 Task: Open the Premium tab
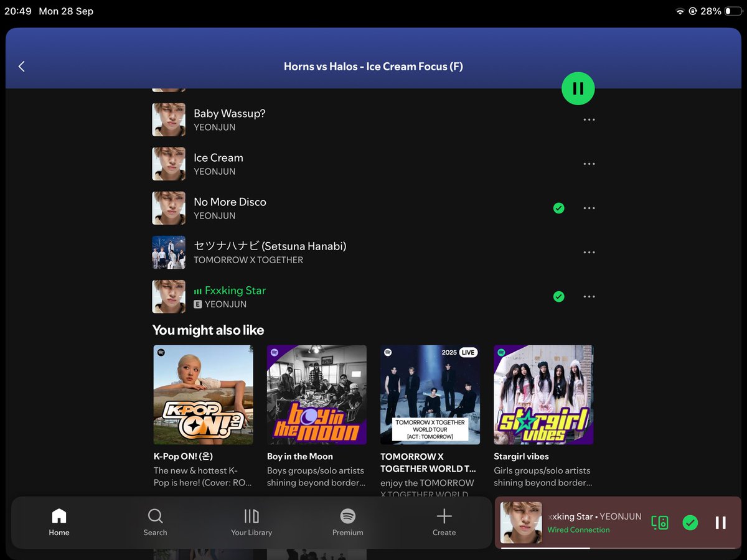point(348,522)
